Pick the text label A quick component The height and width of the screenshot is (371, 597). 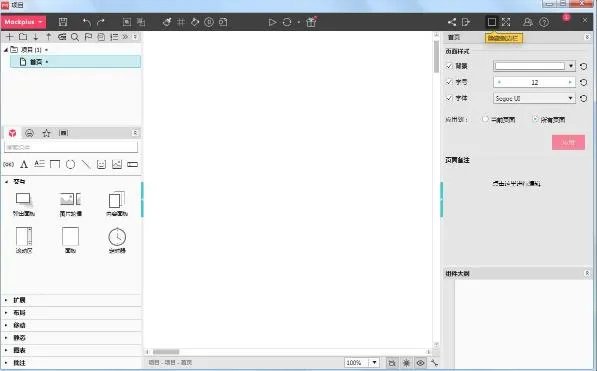(24, 164)
